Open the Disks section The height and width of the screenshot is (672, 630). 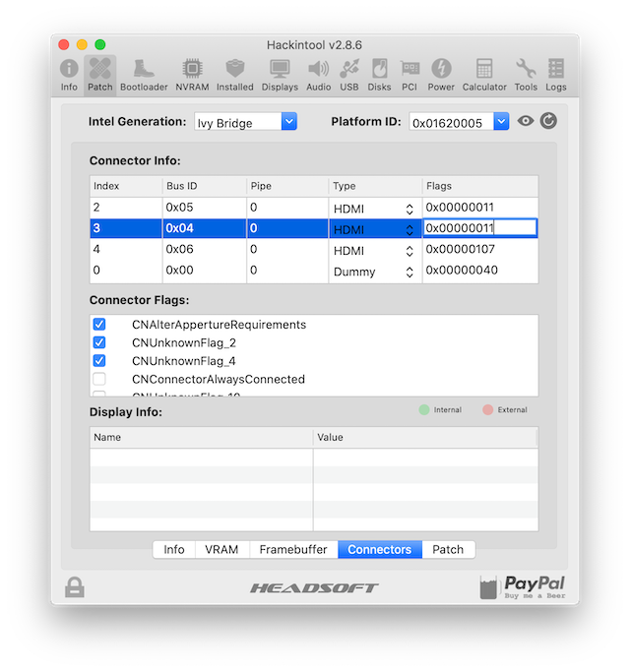tap(379, 76)
